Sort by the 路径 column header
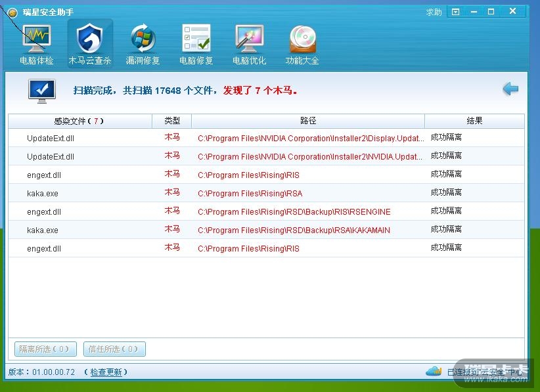540x392 pixels. point(308,121)
